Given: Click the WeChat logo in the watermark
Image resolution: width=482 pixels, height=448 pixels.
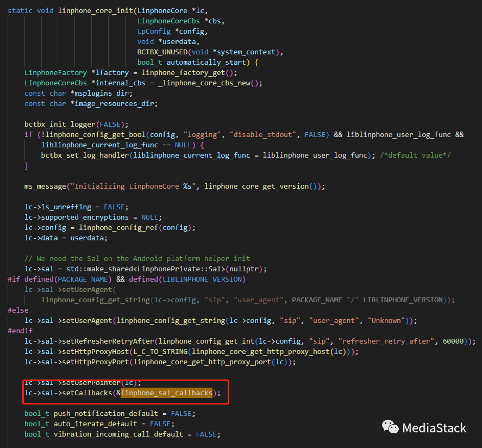Looking at the screenshot, I should tap(389, 427).
